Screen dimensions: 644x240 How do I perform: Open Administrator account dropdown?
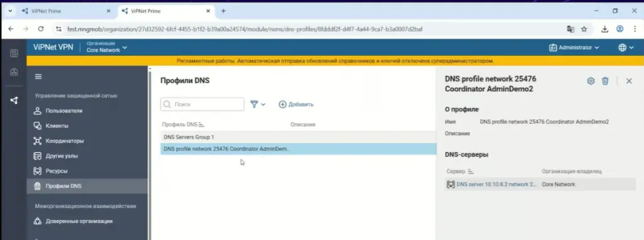574,48
